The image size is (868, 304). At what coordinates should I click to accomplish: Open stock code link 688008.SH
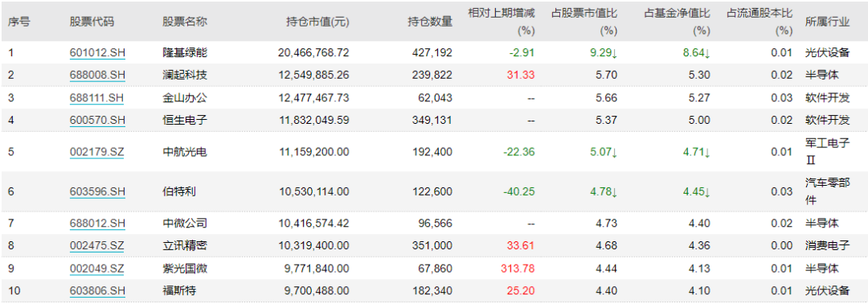tap(97, 76)
